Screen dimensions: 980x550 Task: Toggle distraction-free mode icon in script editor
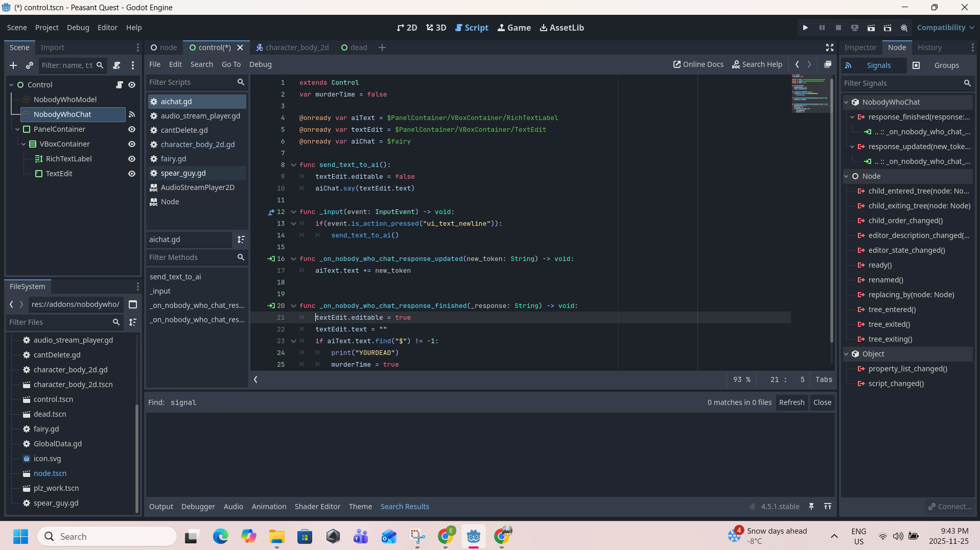(x=829, y=47)
